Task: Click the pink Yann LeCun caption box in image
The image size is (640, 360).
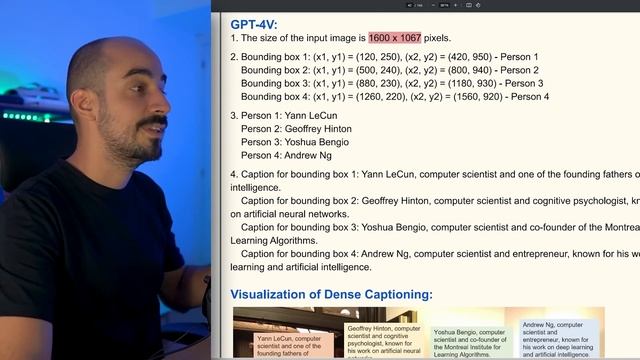Action: (x=293, y=346)
